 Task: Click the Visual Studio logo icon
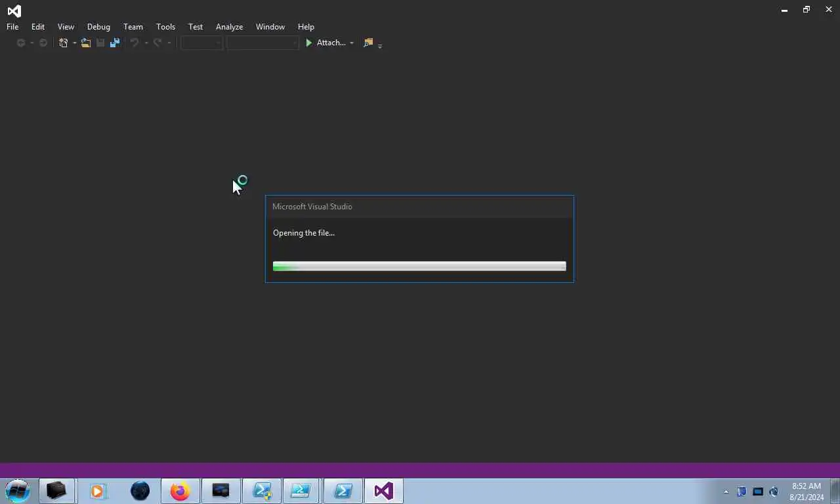pos(14,10)
